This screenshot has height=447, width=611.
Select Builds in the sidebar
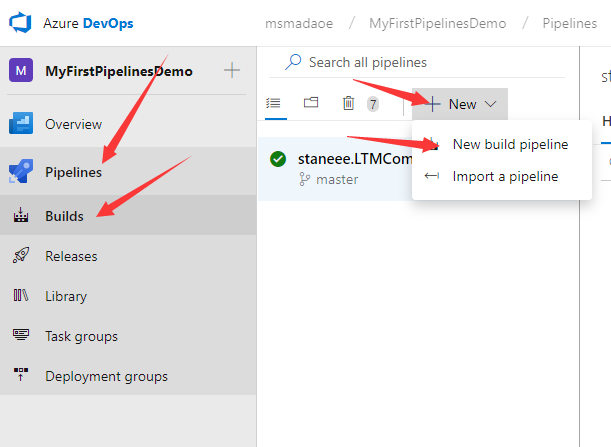(x=128, y=216)
